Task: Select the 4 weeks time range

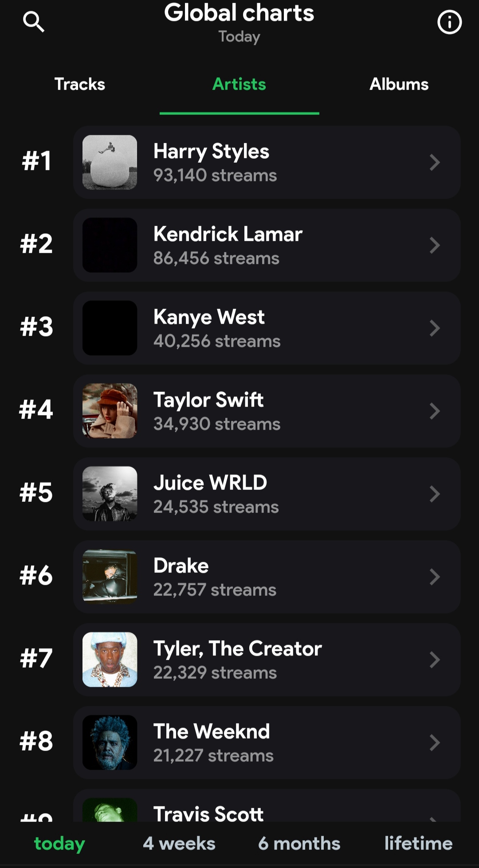Action: [179, 843]
